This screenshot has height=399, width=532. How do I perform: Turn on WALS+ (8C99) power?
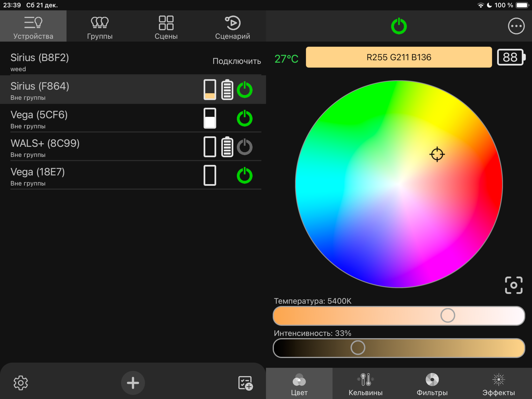pos(245,147)
